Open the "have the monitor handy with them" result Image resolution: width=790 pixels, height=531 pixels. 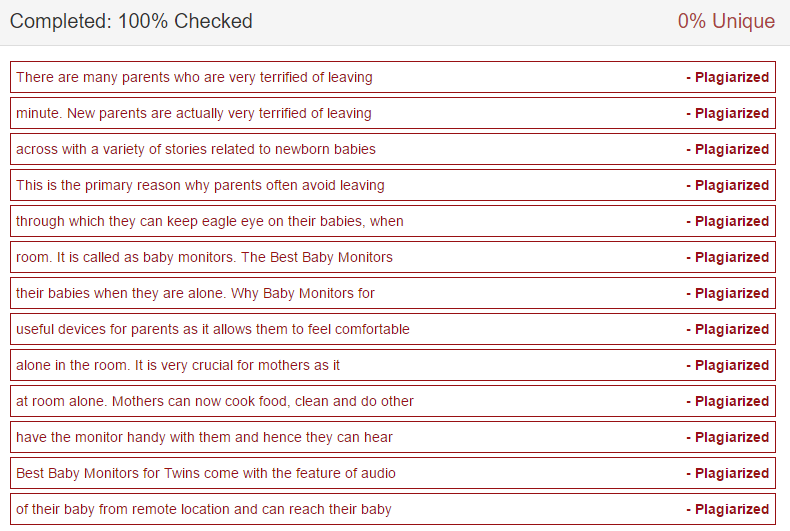[x=204, y=437]
